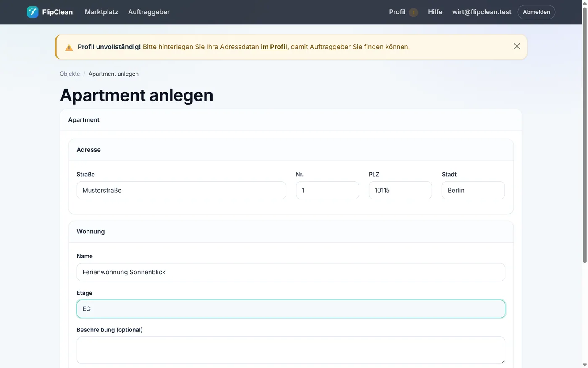This screenshot has height=368, width=588.
Task: Click the Stadt input field
Action: (x=473, y=190)
